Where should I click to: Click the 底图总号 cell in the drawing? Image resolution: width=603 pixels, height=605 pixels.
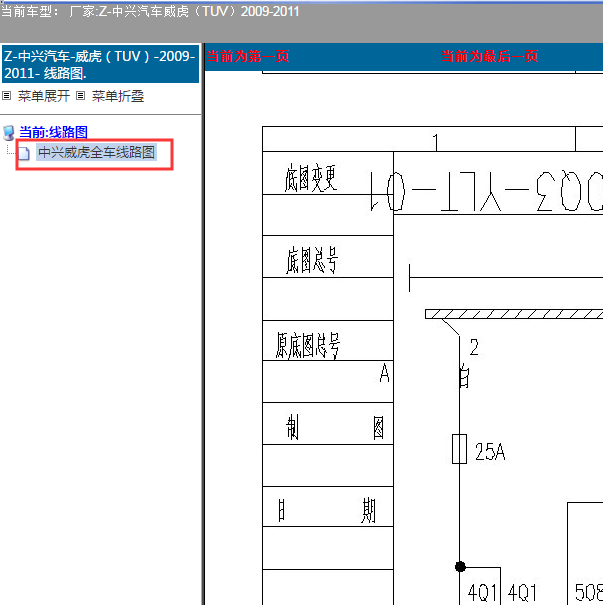(328, 257)
